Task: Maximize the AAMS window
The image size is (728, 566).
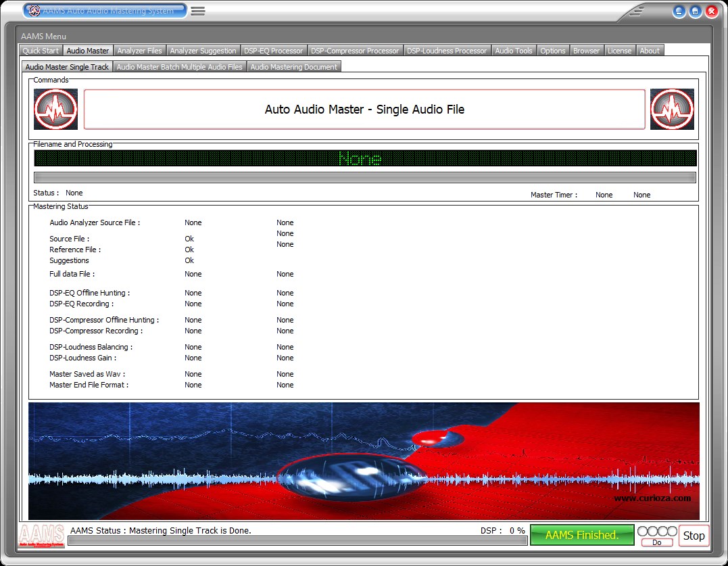Action: 695,11
